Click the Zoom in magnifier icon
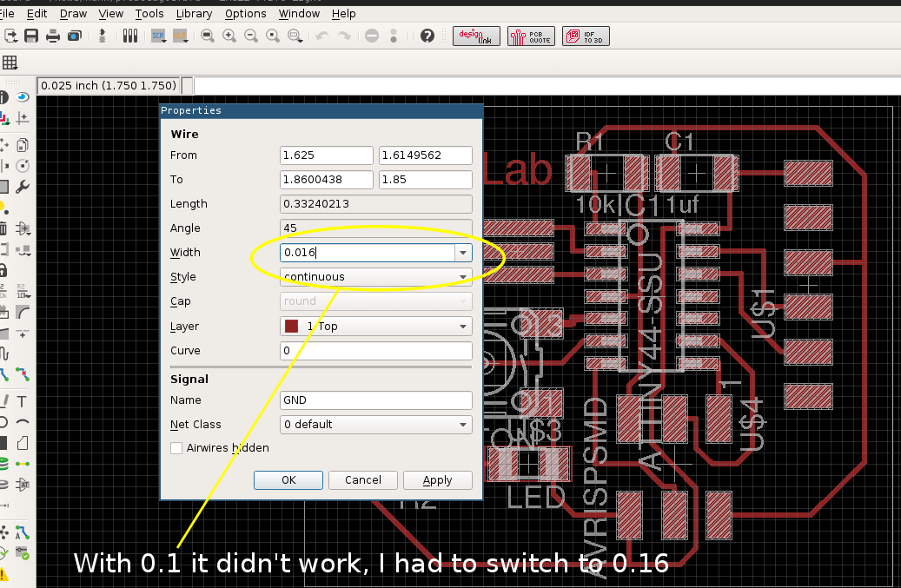Screen dimensions: 901x588 point(229,36)
